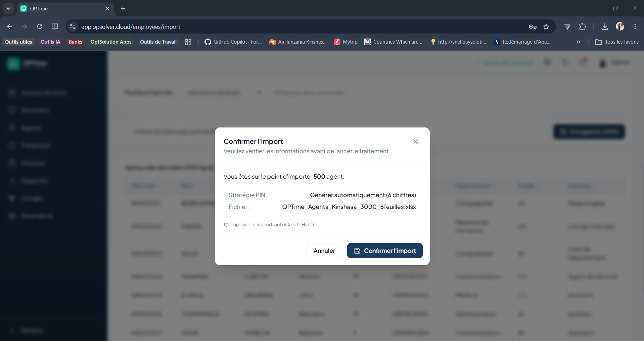
Task: Open a new browser tab
Action: click(x=123, y=8)
